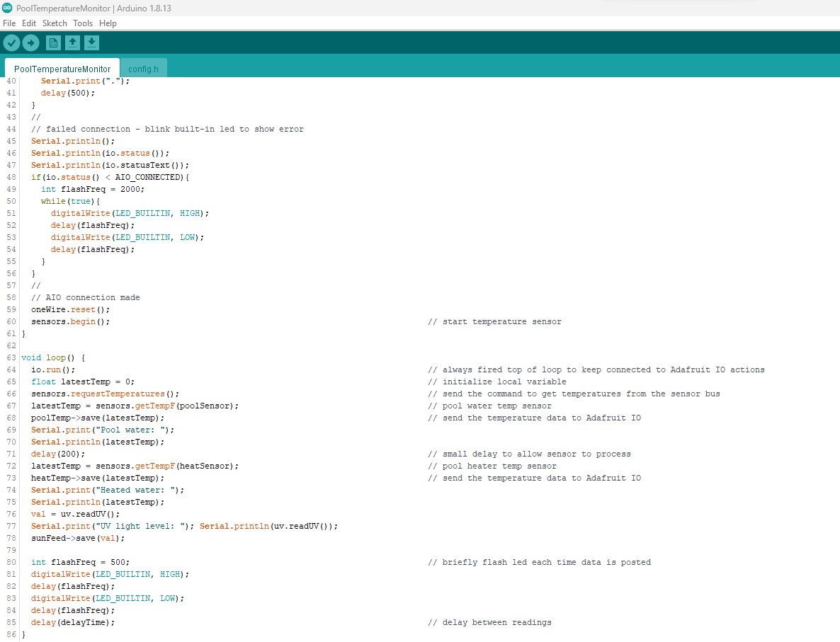
Task: Click the 'start temperature sensor' comment
Action: 494,321
